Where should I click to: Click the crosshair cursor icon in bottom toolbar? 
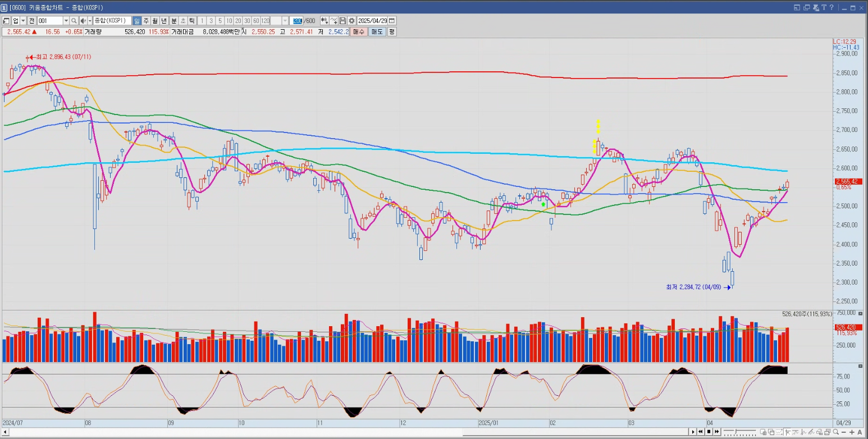point(787,432)
